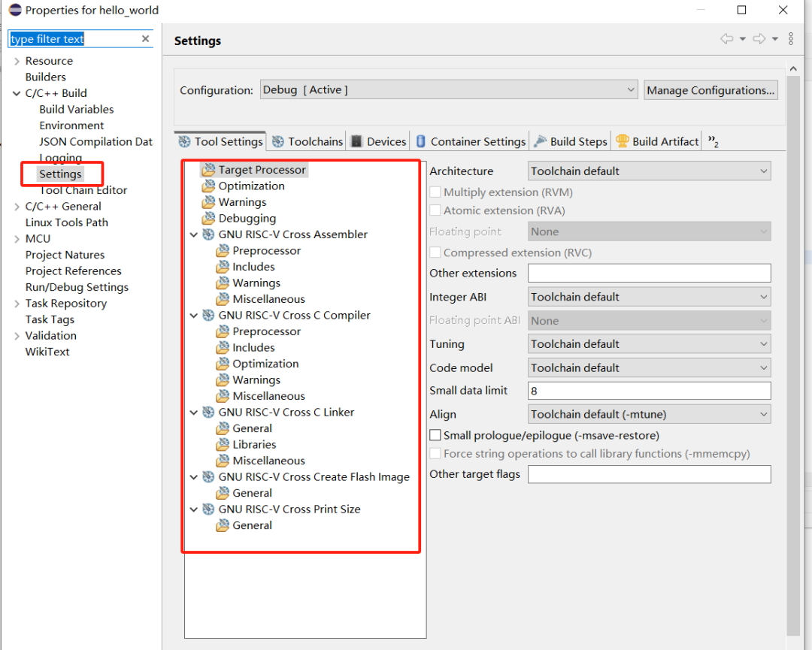Click the Debugging folder icon in tool tree
This screenshot has width=812, height=650.
(x=209, y=218)
